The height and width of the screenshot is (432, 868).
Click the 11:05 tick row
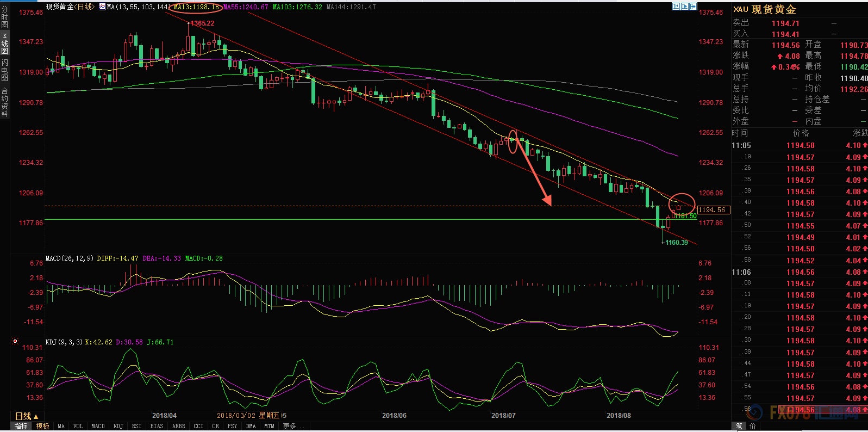800,145
